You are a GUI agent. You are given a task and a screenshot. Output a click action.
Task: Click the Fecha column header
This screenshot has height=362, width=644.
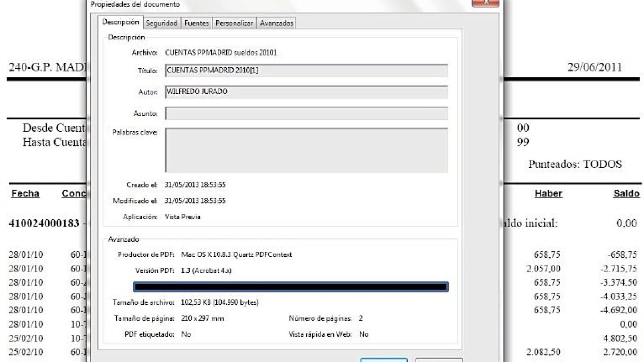[x=25, y=193]
